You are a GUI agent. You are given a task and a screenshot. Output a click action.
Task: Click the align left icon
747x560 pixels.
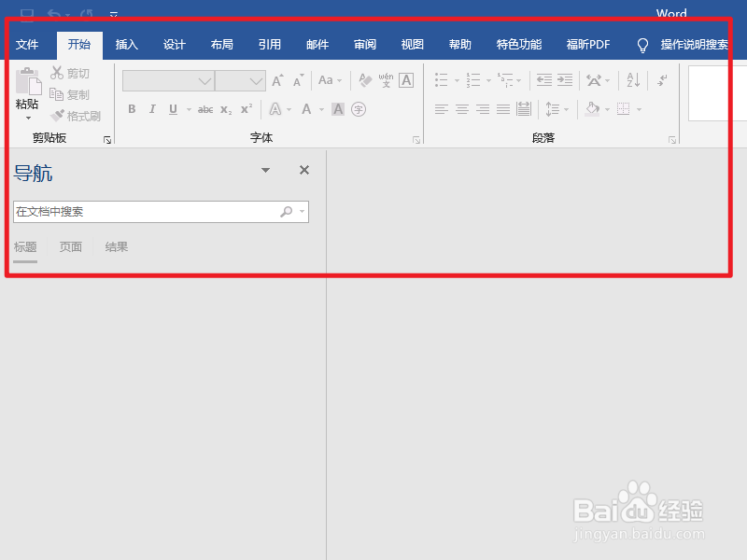click(x=442, y=109)
